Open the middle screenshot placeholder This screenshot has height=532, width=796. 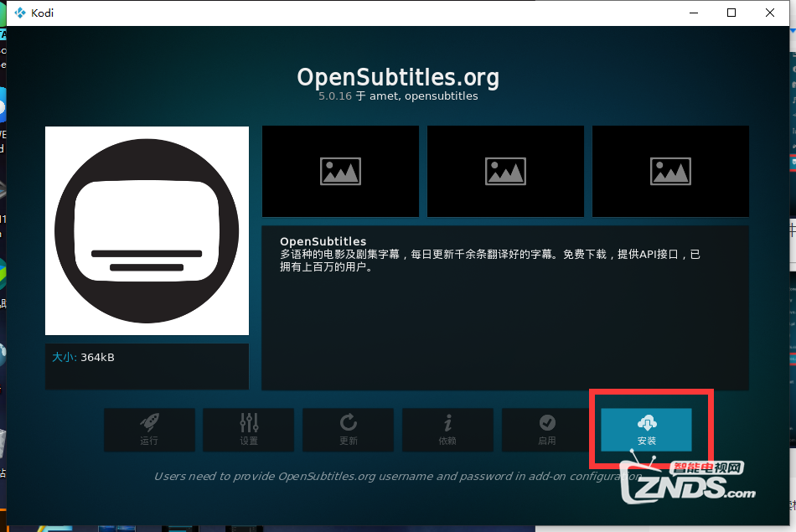pos(505,171)
